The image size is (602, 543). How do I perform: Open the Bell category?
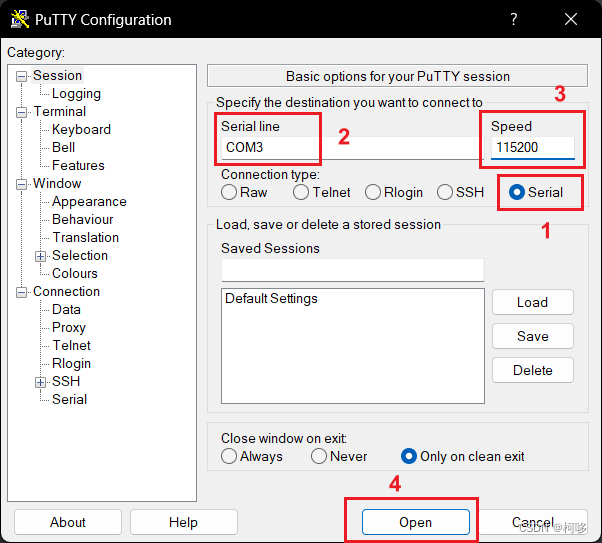tap(63, 147)
